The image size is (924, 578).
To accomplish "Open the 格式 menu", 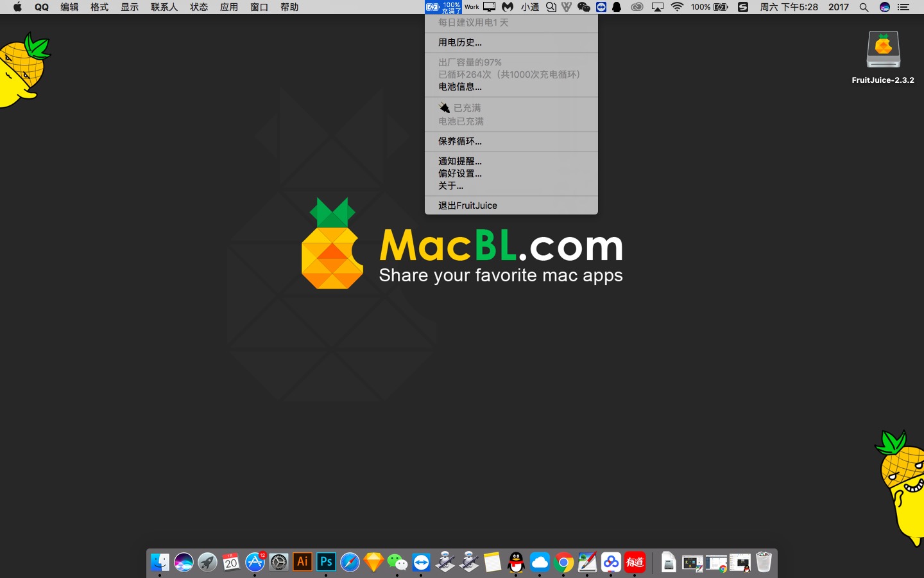I will pyautogui.click(x=99, y=7).
